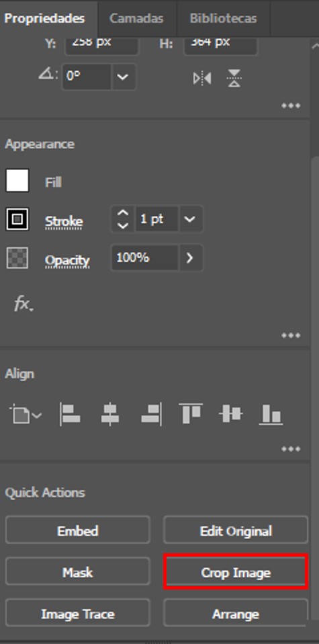
Task: Click the Image Trace button
Action: 78,614
